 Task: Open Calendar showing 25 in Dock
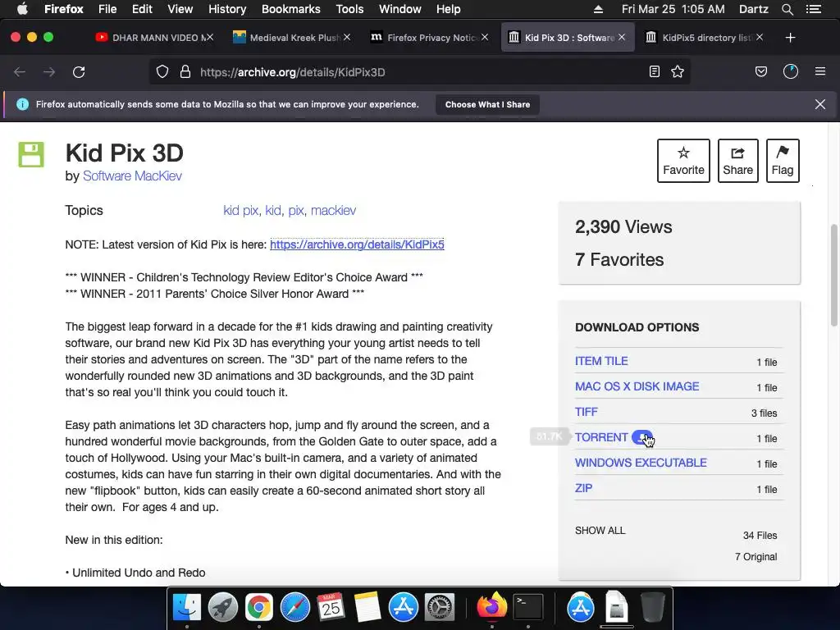click(331, 608)
